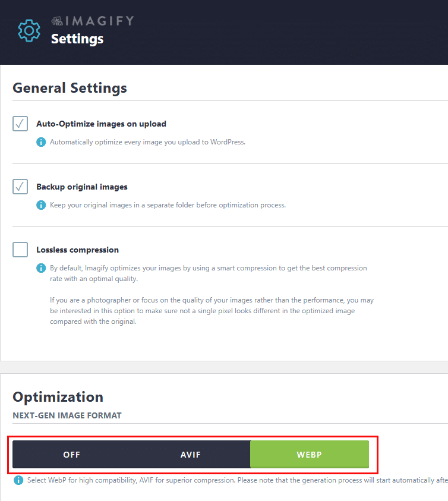Click the settings gear icon in header

29,30
